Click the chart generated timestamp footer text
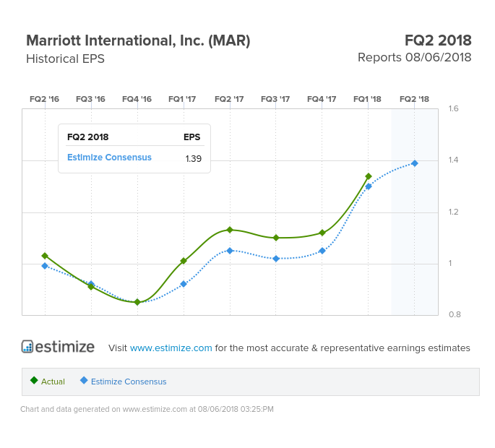This screenshot has height=448, width=495. tap(147, 409)
